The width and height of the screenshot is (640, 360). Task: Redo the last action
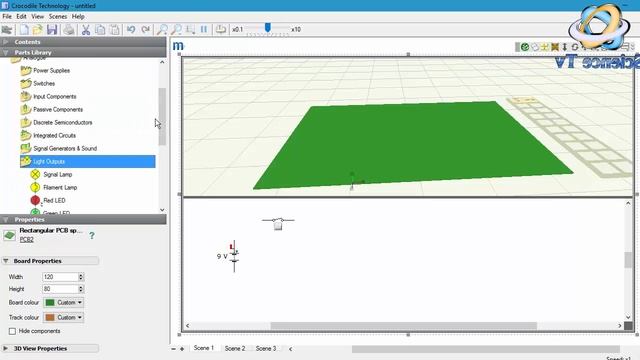coord(146,29)
